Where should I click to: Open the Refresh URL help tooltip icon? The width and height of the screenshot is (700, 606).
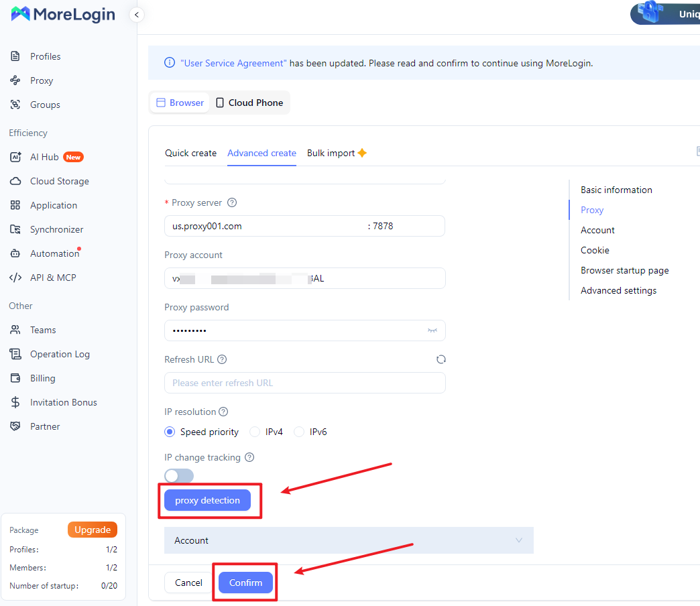[222, 360]
